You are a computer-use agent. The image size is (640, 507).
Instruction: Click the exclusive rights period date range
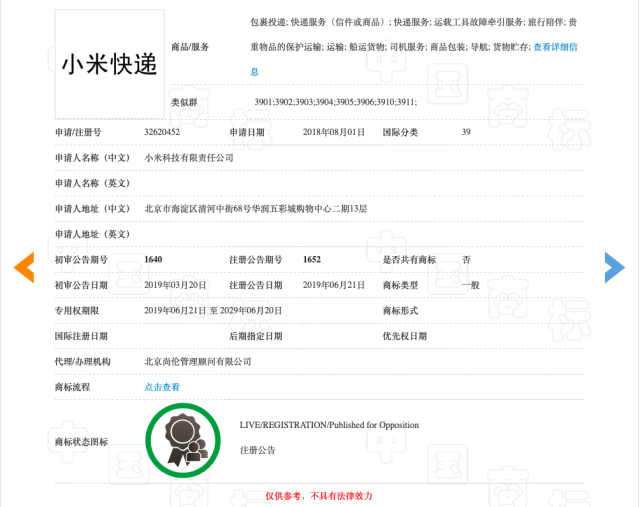pos(213,311)
